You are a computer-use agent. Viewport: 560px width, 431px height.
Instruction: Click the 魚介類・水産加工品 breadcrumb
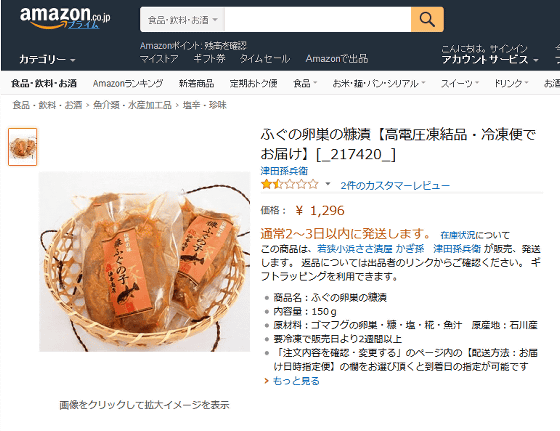132,105
